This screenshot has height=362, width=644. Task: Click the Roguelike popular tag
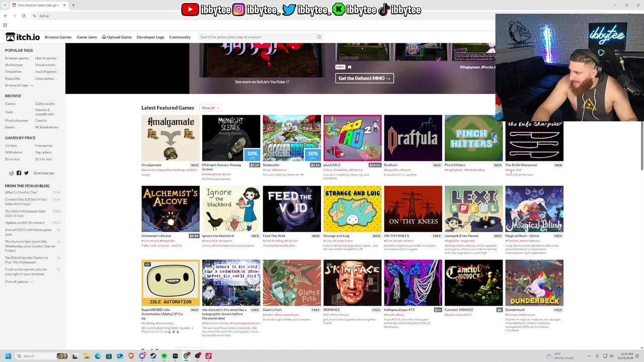[13, 78]
